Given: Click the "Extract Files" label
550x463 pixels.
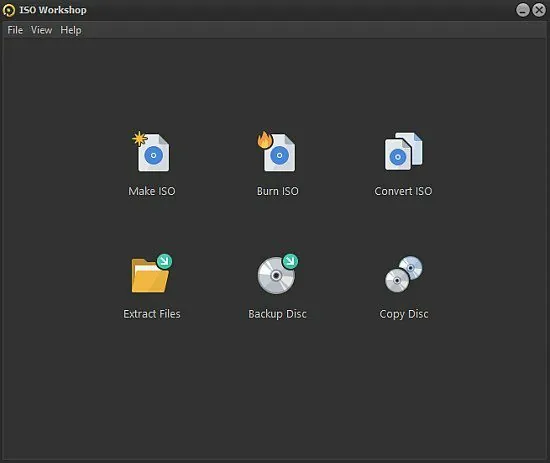Looking at the screenshot, I should point(152,314).
